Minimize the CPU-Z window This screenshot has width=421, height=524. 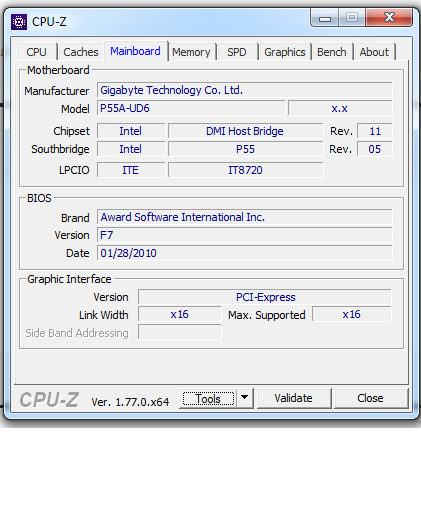(x=325, y=18)
